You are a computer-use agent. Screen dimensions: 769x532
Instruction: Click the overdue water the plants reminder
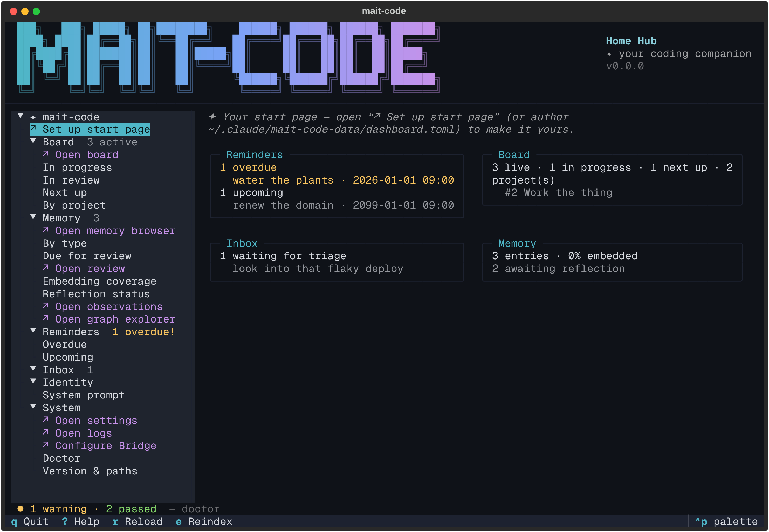tap(343, 180)
